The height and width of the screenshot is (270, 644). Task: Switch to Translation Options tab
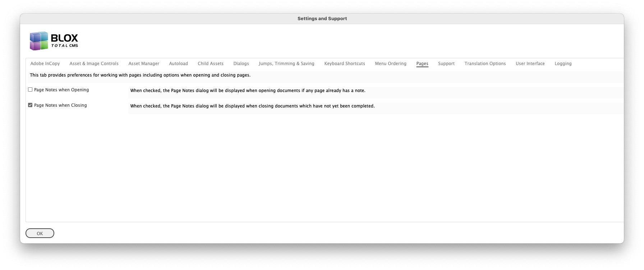(x=485, y=64)
